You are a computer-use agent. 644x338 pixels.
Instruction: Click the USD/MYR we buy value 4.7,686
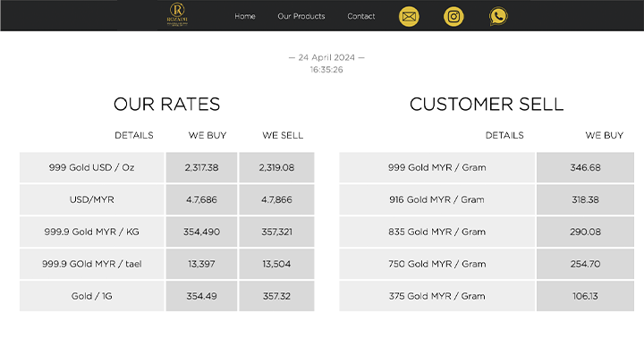coord(201,199)
